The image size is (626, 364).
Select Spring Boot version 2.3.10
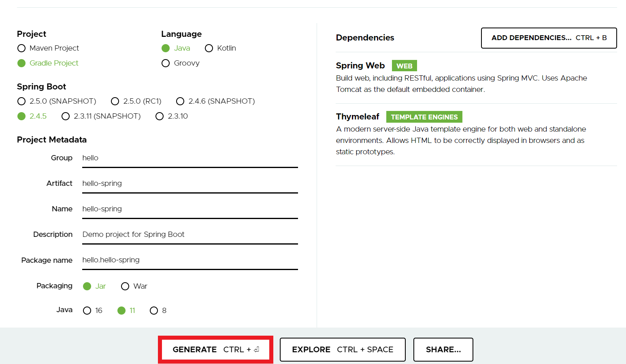point(172,116)
